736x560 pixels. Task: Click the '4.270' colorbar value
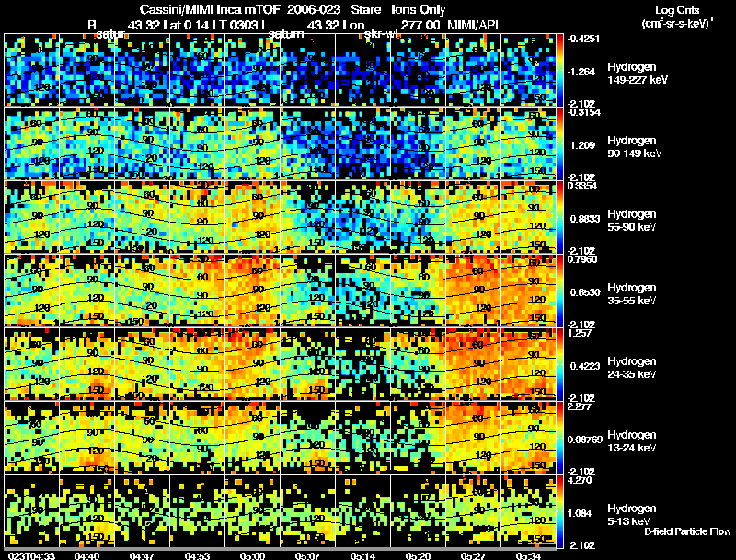(580, 481)
